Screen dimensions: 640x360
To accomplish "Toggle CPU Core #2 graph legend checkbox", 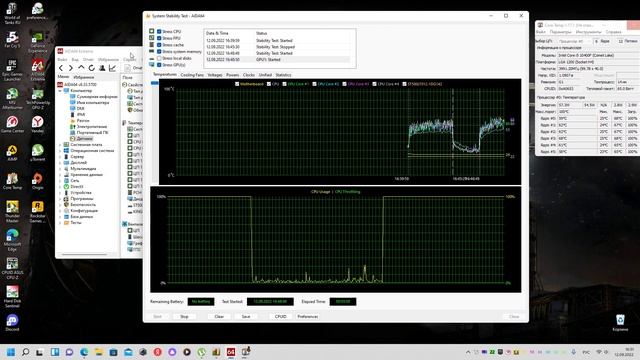I will tap(314, 84).
